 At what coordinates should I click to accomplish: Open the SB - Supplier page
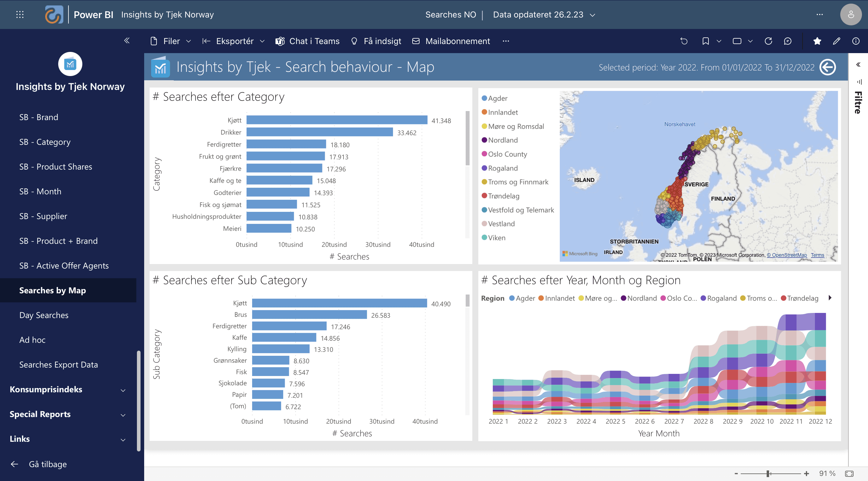(x=43, y=216)
